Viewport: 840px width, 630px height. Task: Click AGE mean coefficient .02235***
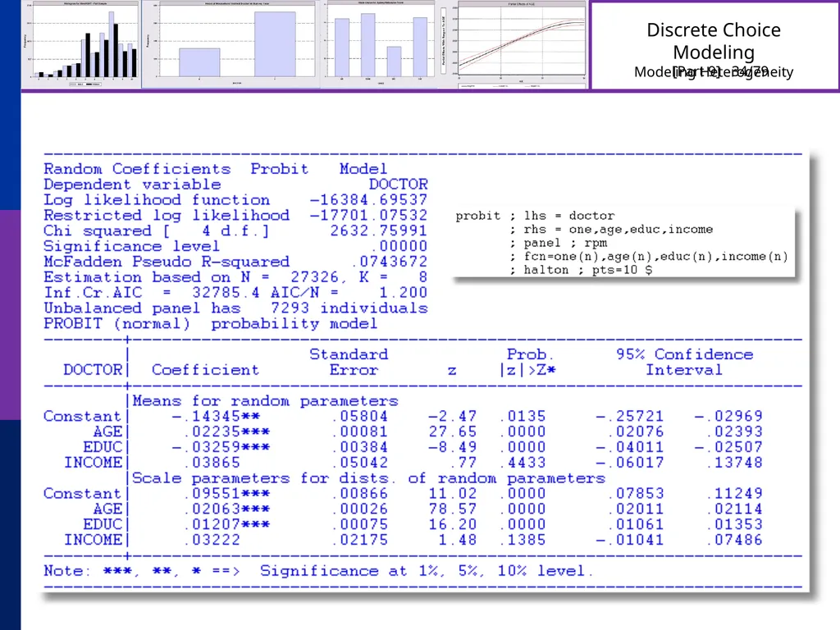pyautogui.click(x=226, y=431)
